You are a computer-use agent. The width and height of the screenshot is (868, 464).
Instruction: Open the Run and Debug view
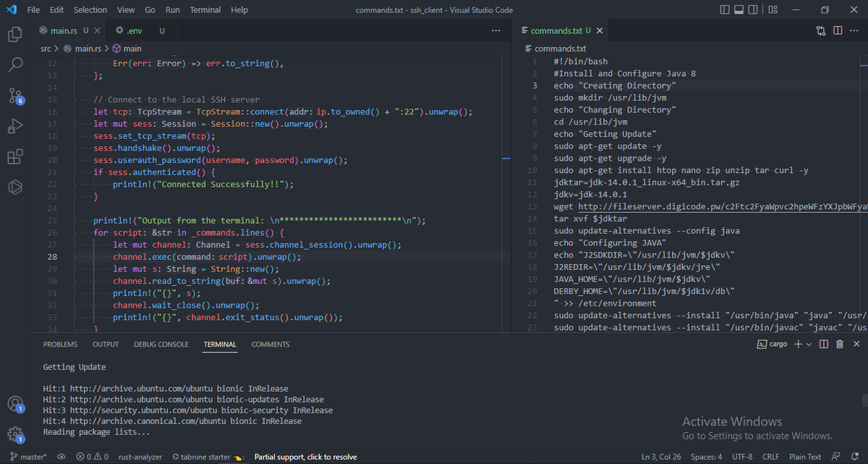15,127
